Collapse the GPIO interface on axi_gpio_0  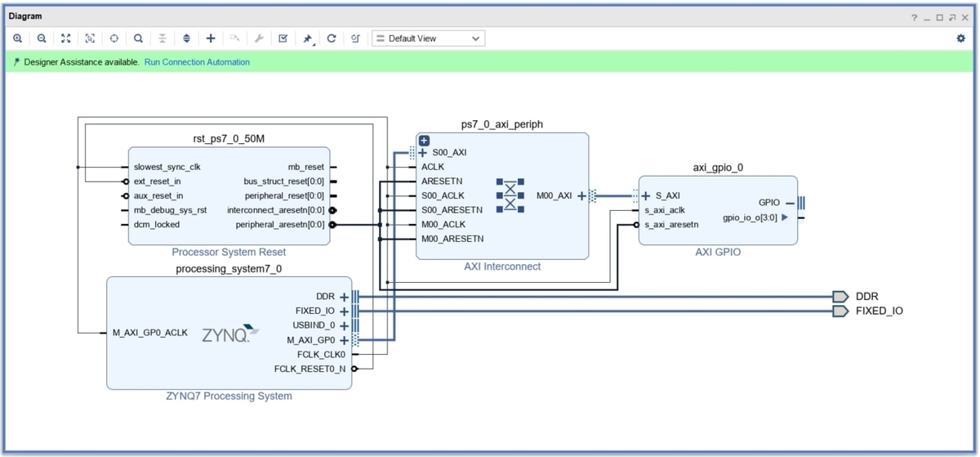tap(790, 203)
